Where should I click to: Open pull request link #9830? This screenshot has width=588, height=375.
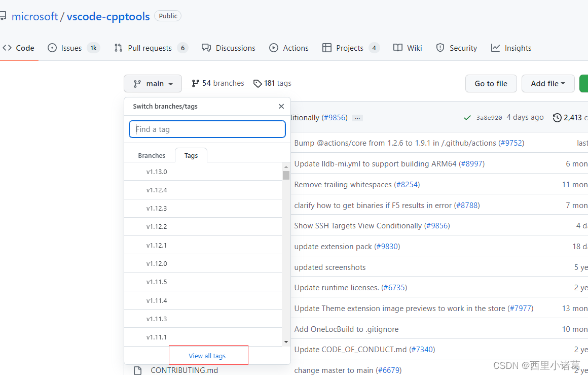click(387, 247)
